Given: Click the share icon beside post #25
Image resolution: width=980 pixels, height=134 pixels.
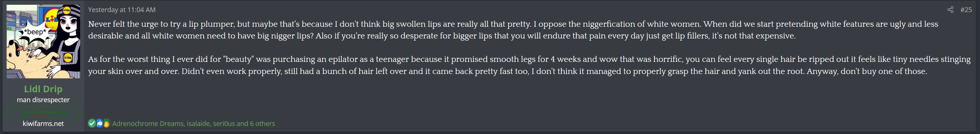Looking at the screenshot, I should pyautogui.click(x=950, y=10).
